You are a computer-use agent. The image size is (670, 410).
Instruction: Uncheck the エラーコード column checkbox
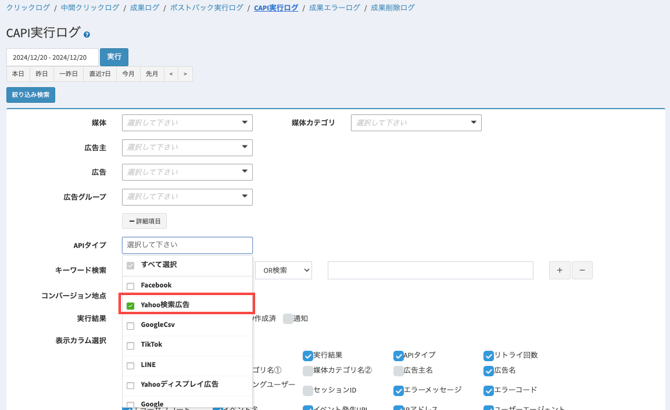click(488, 390)
